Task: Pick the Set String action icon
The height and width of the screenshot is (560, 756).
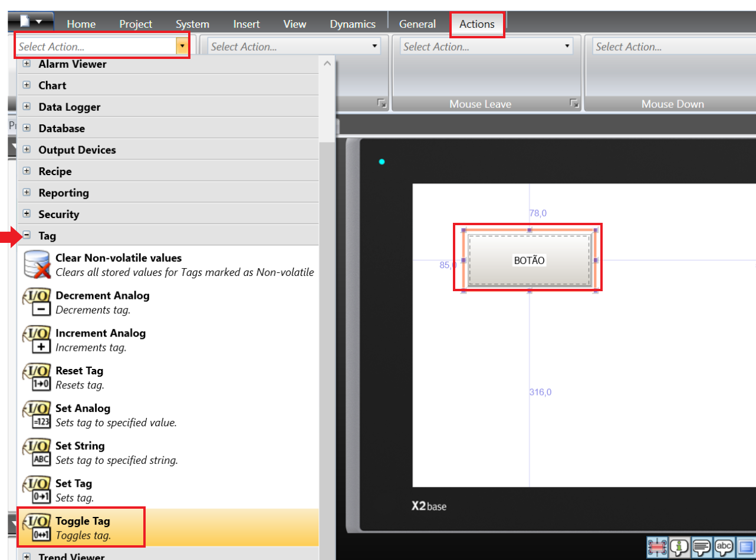Action: pyautogui.click(x=37, y=453)
